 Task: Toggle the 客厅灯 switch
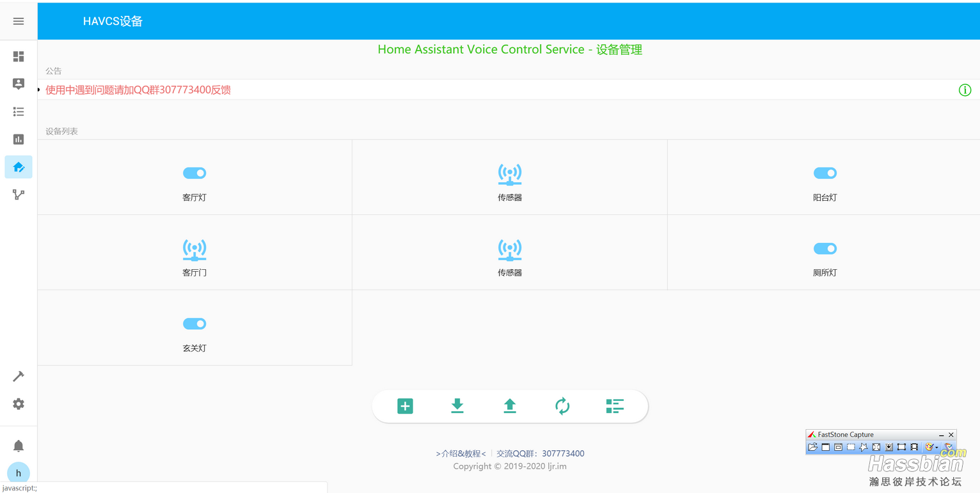(194, 173)
